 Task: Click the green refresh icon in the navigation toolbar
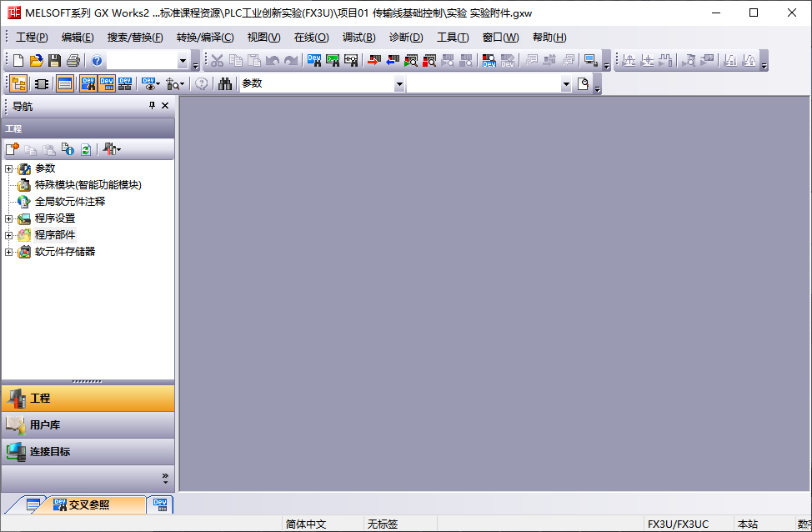coord(86,149)
